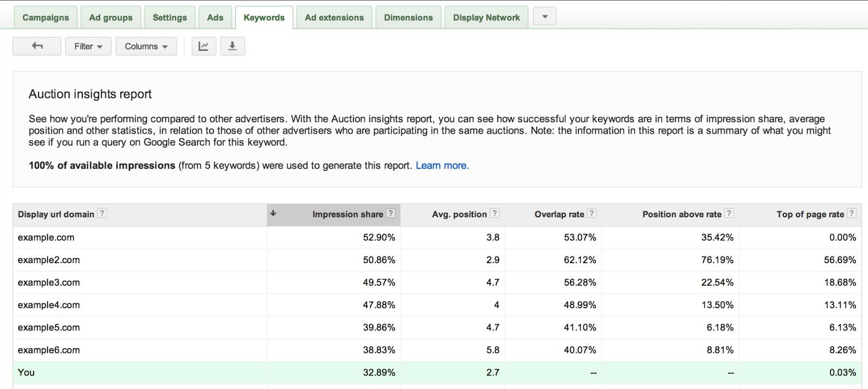Expand the Columns dropdown
This screenshot has width=868, height=389.
(146, 47)
